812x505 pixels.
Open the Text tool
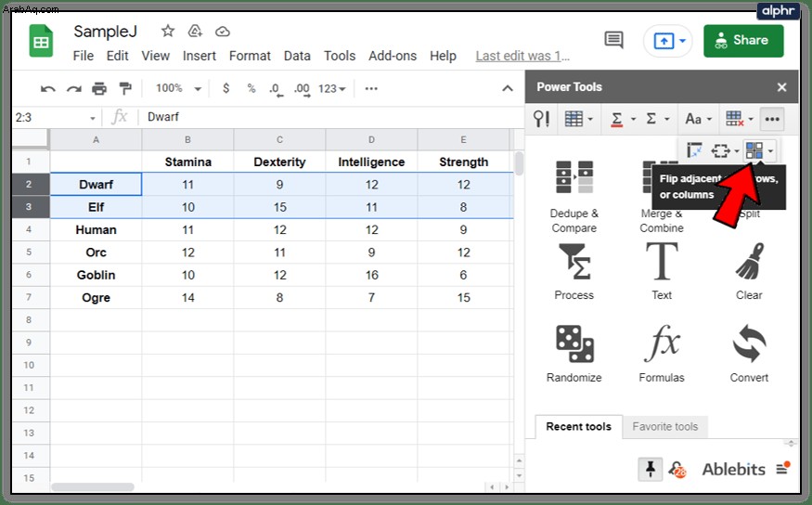click(662, 272)
